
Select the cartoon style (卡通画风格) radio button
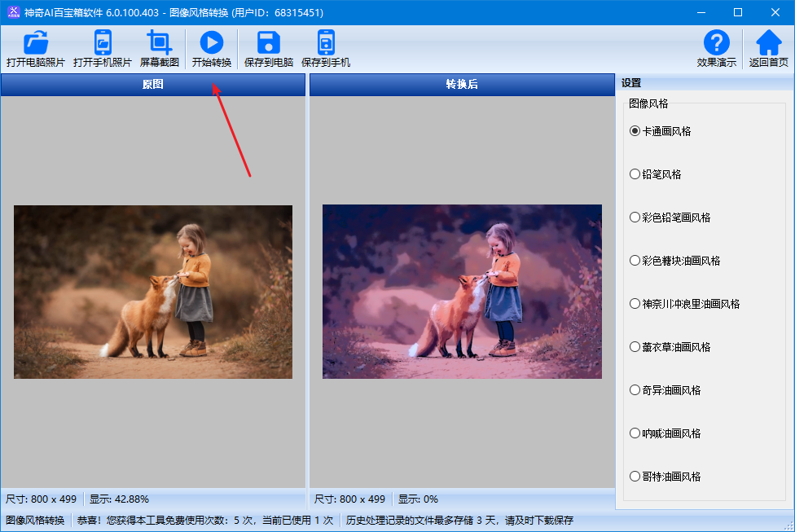pyautogui.click(x=635, y=130)
